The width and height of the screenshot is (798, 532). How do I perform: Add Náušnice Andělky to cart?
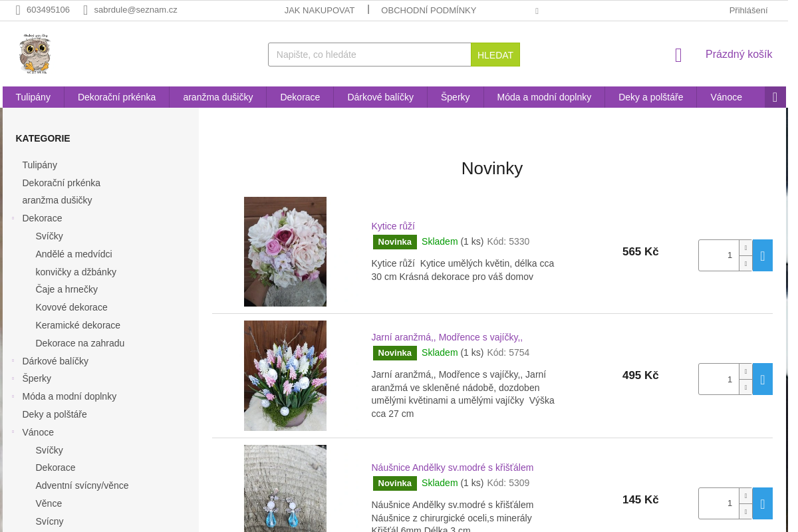(762, 503)
